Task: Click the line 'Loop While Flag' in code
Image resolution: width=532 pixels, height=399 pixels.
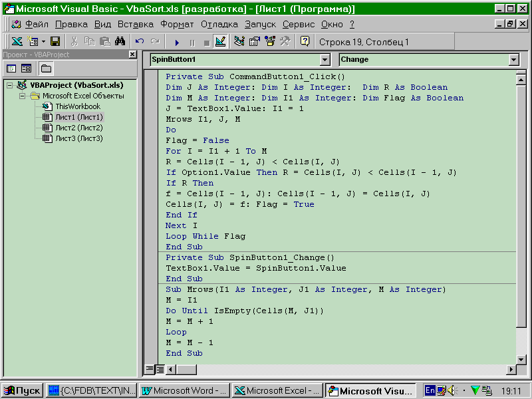Action: (205, 236)
